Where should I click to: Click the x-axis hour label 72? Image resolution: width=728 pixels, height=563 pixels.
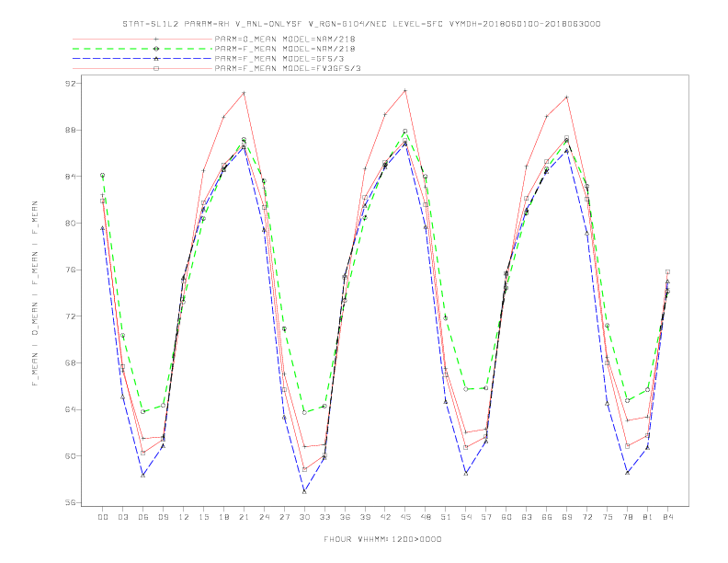coord(586,517)
